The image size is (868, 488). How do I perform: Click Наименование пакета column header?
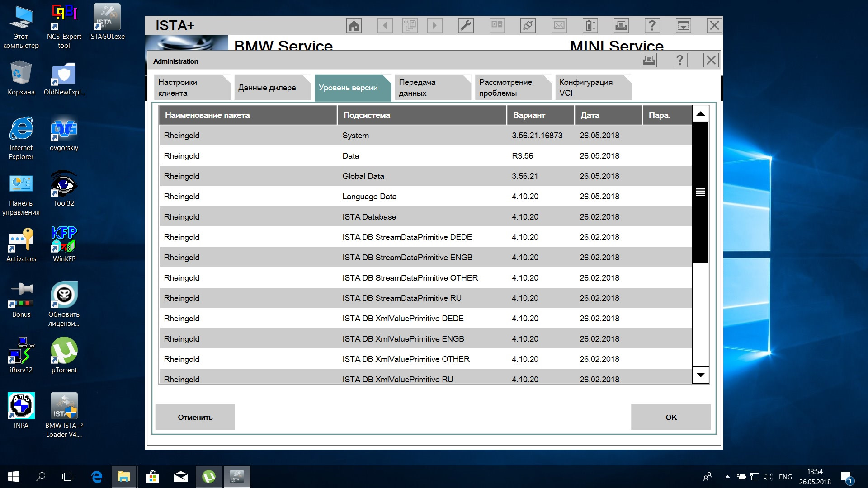[248, 115]
